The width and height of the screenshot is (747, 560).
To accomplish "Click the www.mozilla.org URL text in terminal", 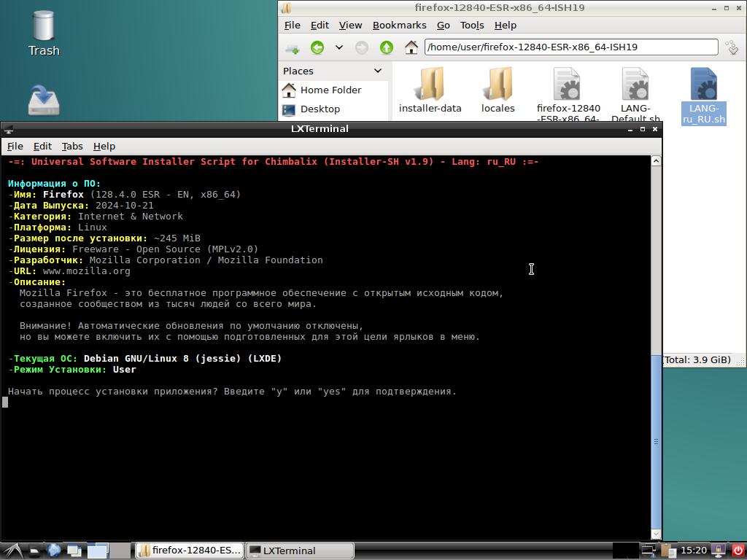I will click(x=86, y=271).
